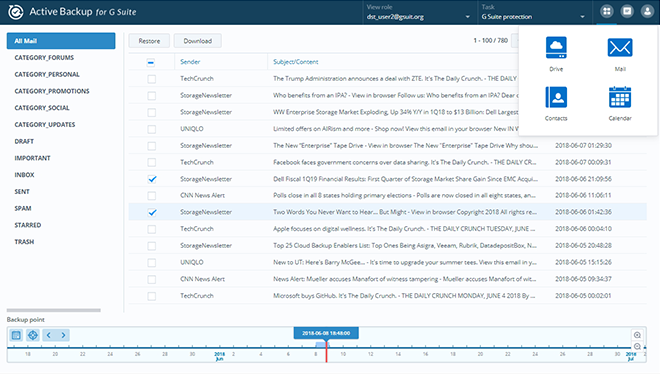This screenshot has width=660, height=390.
Task: Go to next backup point arrow
Action: click(63, 335)
